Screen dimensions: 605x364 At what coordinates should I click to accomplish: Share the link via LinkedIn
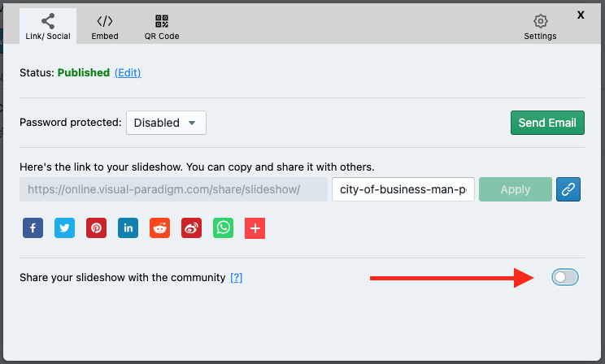[128, 228]
